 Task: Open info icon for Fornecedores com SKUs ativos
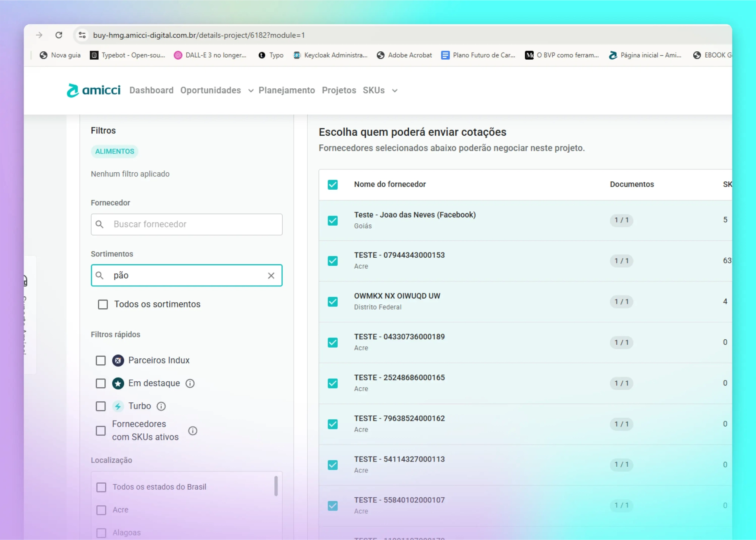tap(193, 431)
